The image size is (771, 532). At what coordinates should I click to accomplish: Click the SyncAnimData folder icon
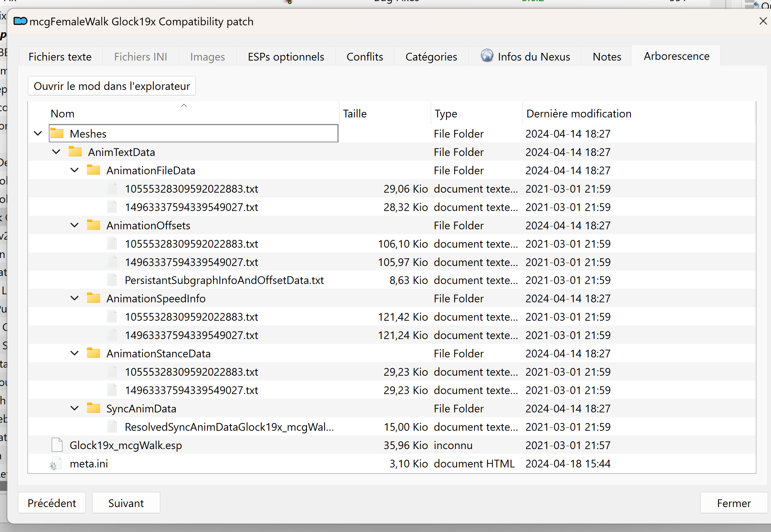pyautogui.click(x=94, y=408)
